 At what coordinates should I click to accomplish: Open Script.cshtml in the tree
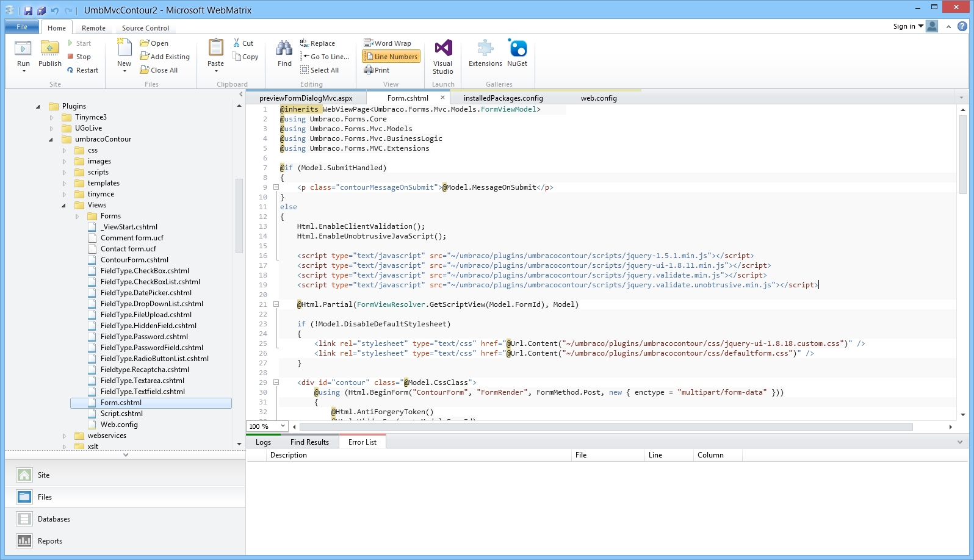click(121, 414)
